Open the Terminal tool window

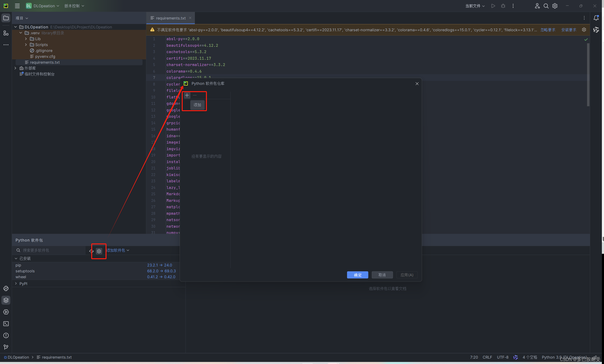pos(6,324)
